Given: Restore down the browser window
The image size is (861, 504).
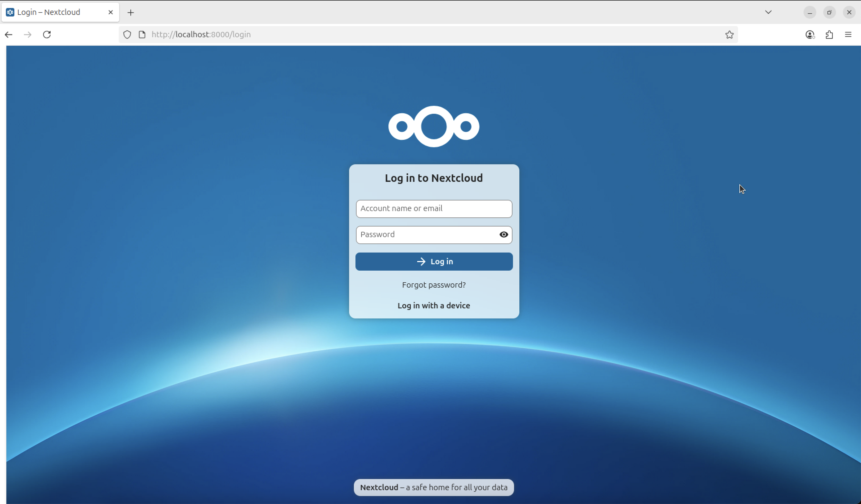Looking at the screenshot, I should (x=830, y=12).
